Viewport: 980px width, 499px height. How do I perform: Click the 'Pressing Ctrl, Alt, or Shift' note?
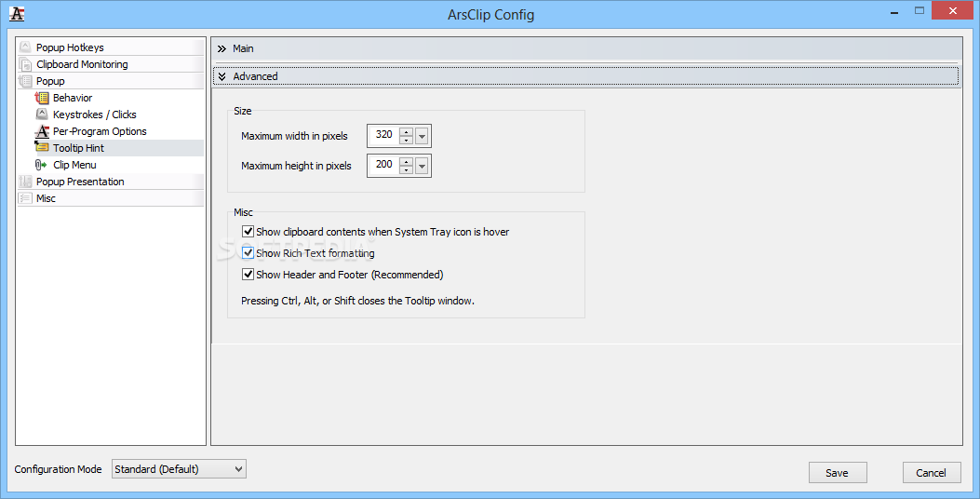coord(357,301)
